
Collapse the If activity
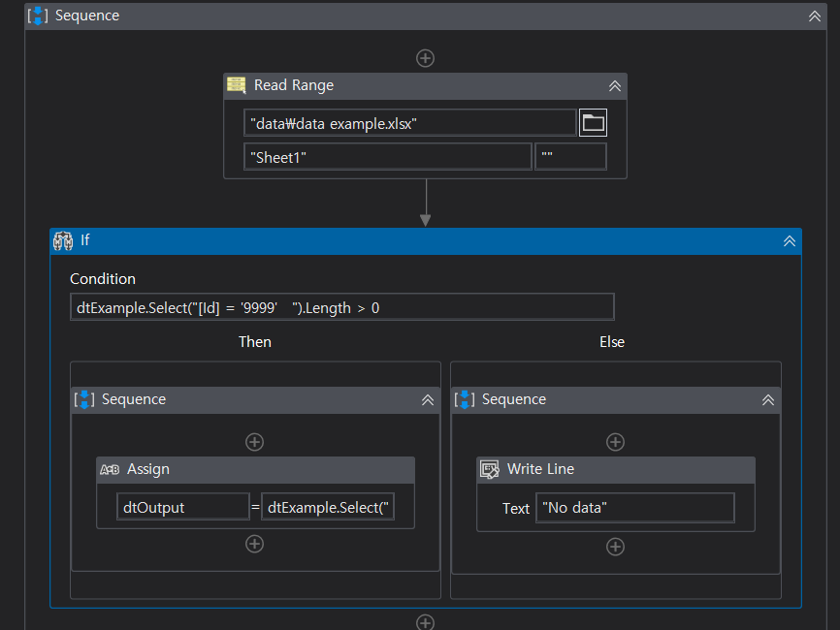click(x=790, y=241)
